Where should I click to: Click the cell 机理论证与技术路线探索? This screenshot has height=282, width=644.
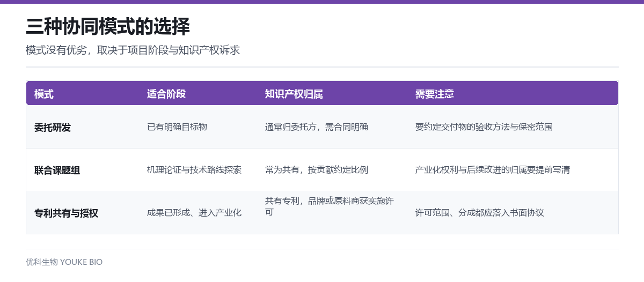(x=194, y=170)
